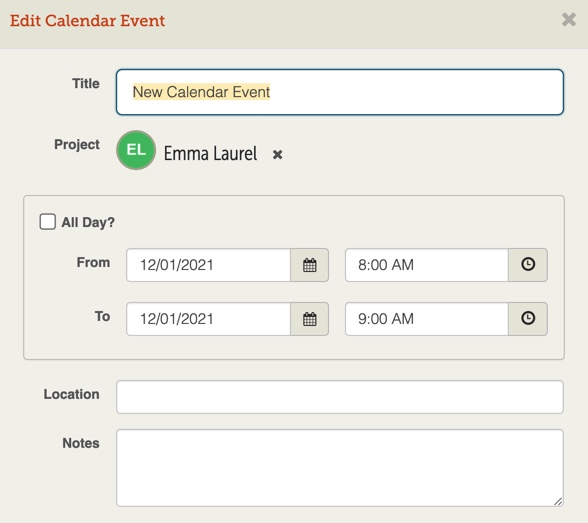Open the From date calendar picker icon
The width and height of the screenshot is (588, 523).
coord(309,265)
